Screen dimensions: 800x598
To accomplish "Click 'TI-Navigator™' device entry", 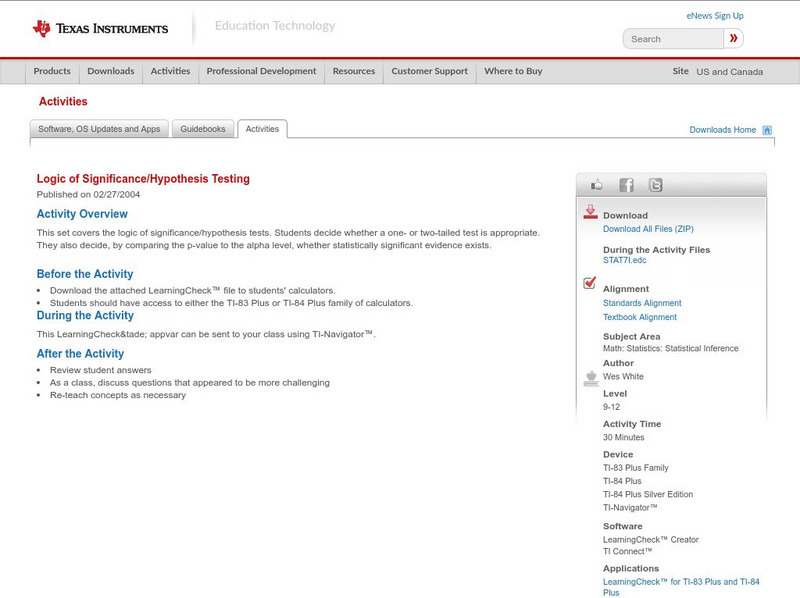I will click(x=630, y=508).
